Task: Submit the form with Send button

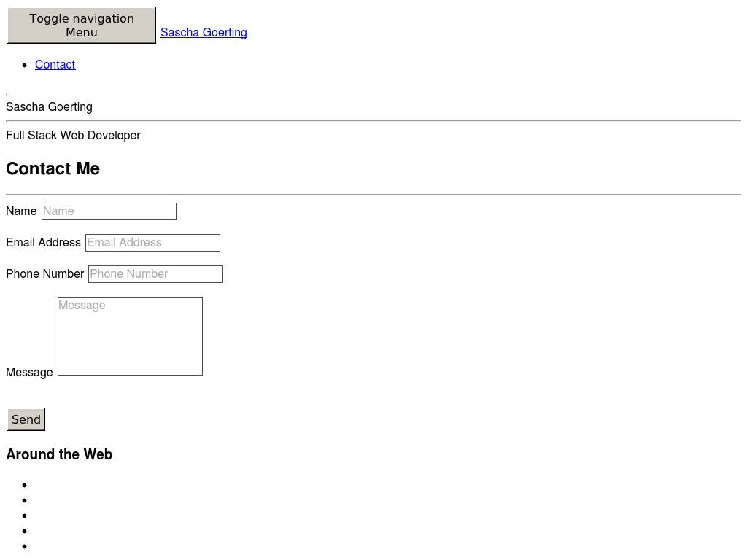Action: point(26,419)
